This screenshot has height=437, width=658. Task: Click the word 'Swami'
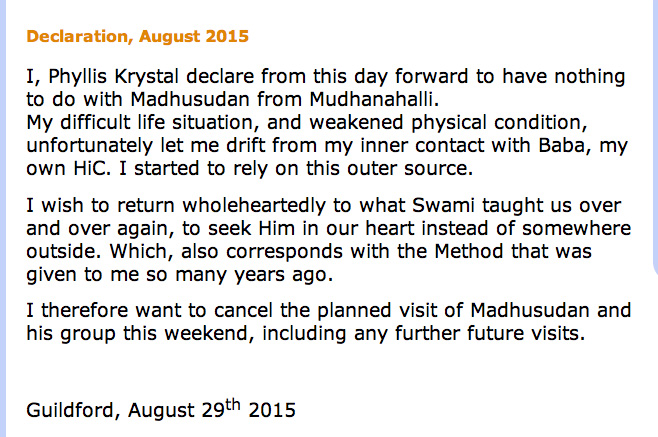pos(443,206)
